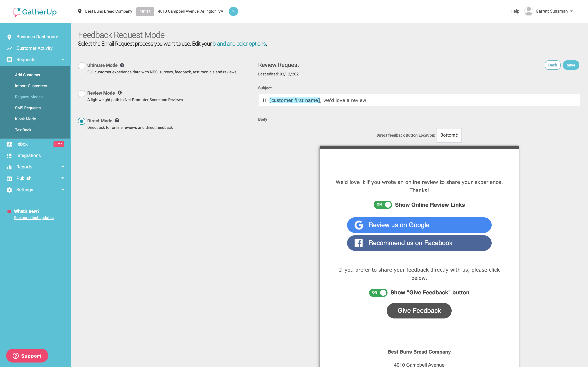Save the Review Request changes
588x367 pixels.
tap(571, 65)
